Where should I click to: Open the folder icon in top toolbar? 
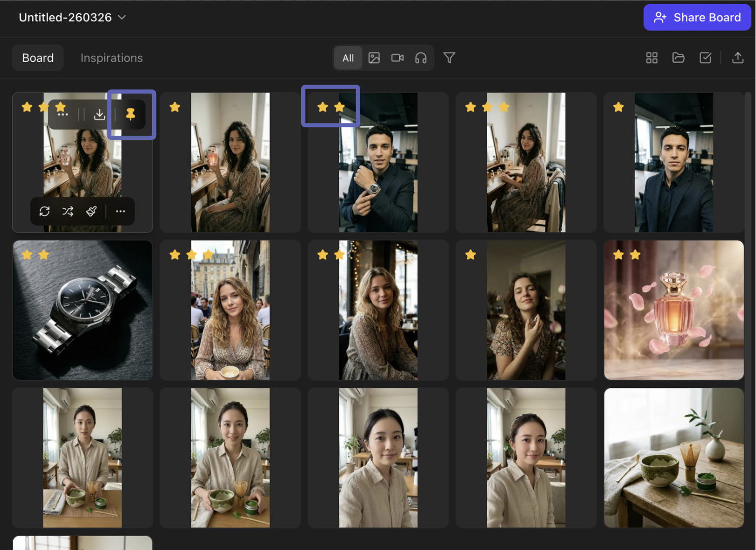tap(678, 58)
